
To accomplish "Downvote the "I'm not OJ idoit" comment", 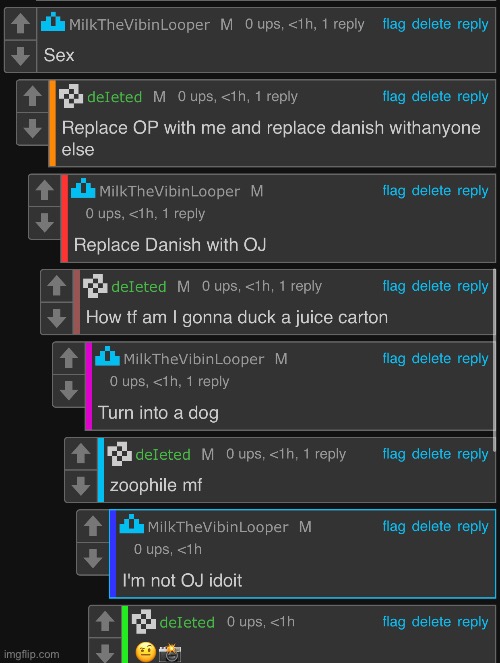I will pos(93,559).
